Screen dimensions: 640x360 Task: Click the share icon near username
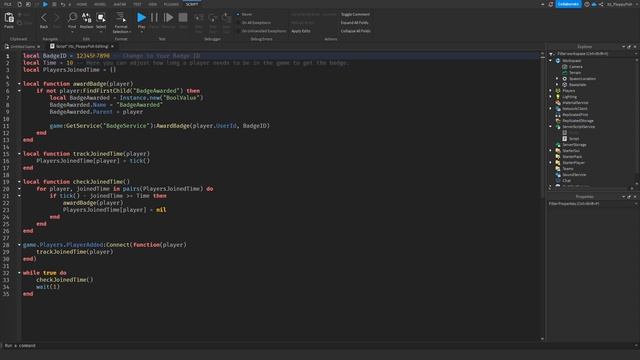(601, 4)
